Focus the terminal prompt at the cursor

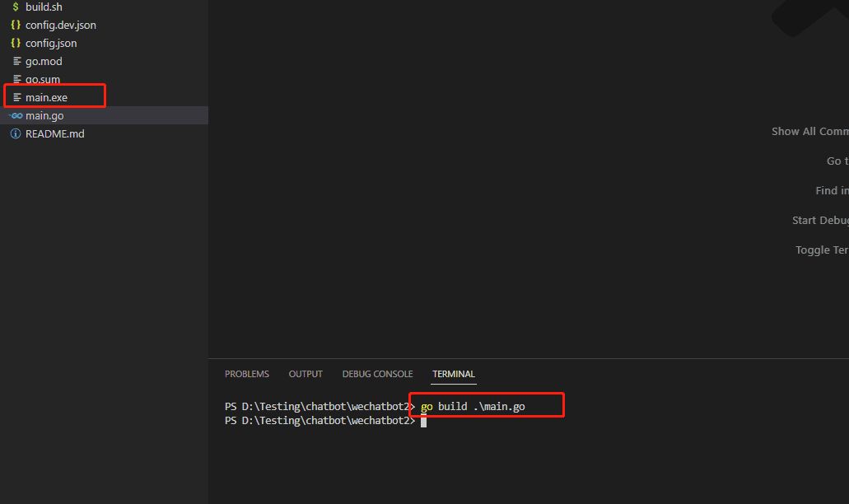point(423,421)
